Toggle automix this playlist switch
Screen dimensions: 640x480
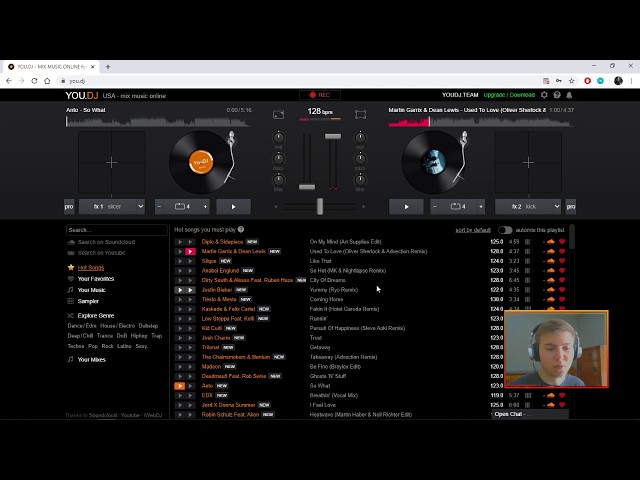tap(505, 230)
